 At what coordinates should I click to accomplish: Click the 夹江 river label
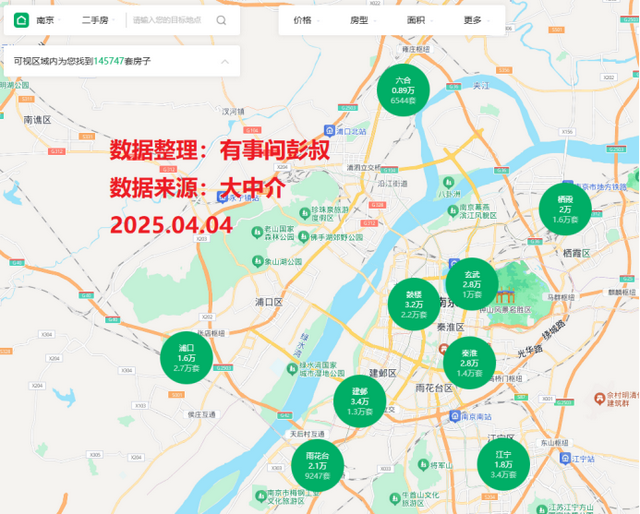point(481,85)
